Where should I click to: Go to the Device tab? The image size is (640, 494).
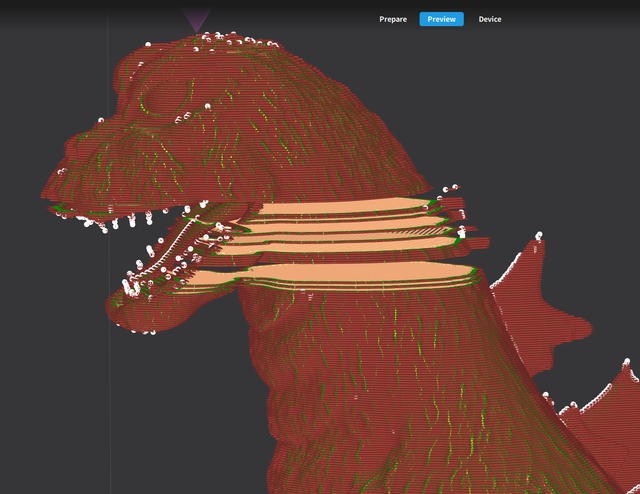[490, 19]
